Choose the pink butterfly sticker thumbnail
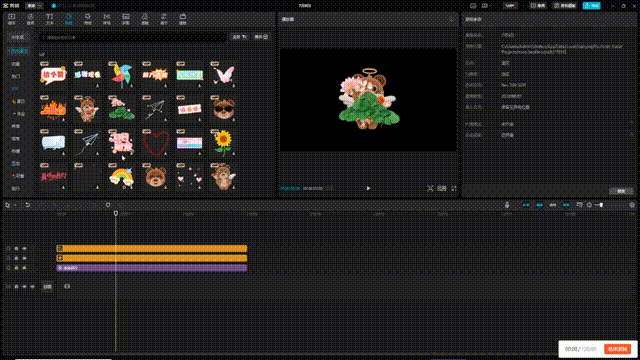This screenshot has width=640, height=360. pos(223,75)
